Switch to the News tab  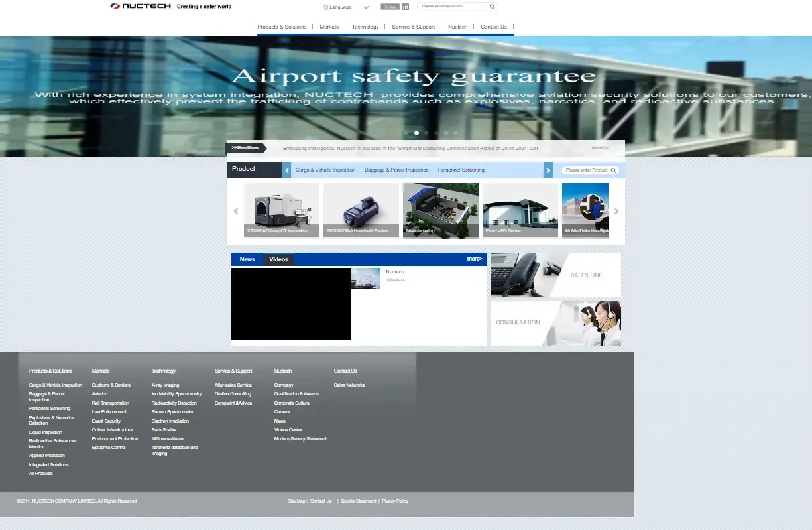[x=247, y=259]
